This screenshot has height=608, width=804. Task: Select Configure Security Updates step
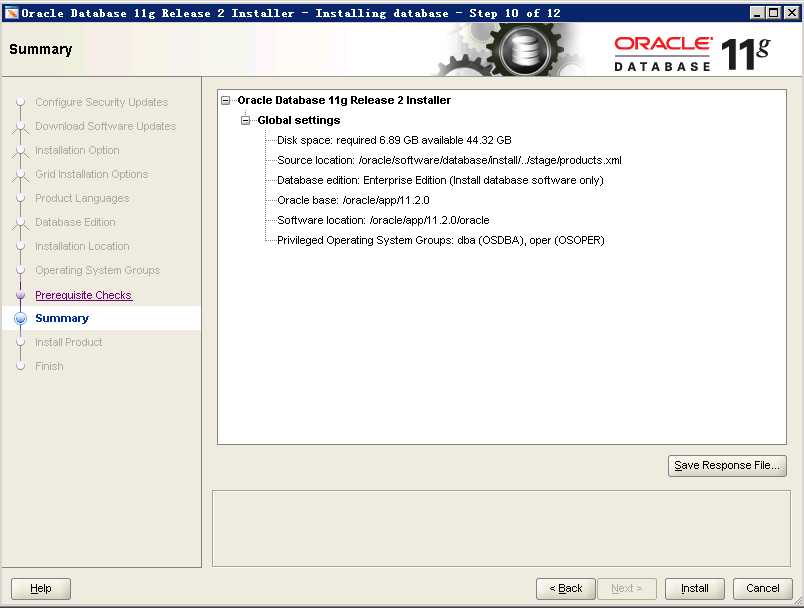[x=102, y=102]
